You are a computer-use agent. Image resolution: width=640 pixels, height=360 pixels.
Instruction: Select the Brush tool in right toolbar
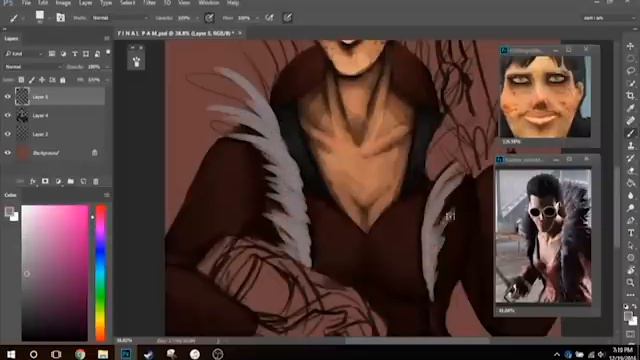click(631, 133)
